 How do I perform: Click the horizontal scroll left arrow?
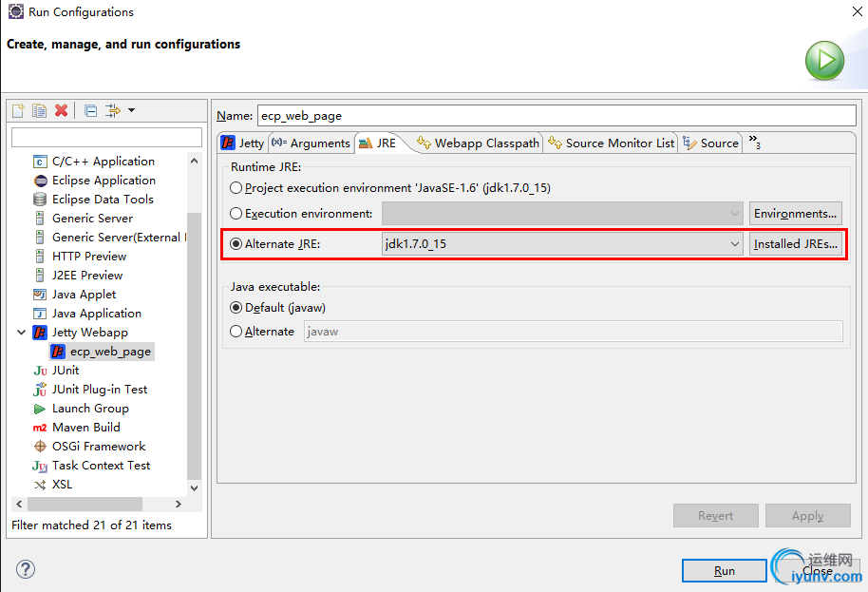pyautogui.click(x=19, y=504)
